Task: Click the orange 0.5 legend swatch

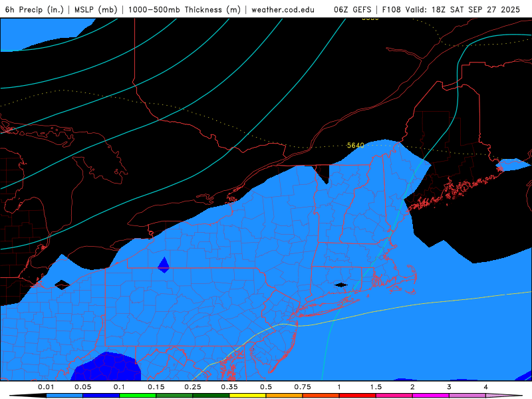Action: click(x=285, y=396)
